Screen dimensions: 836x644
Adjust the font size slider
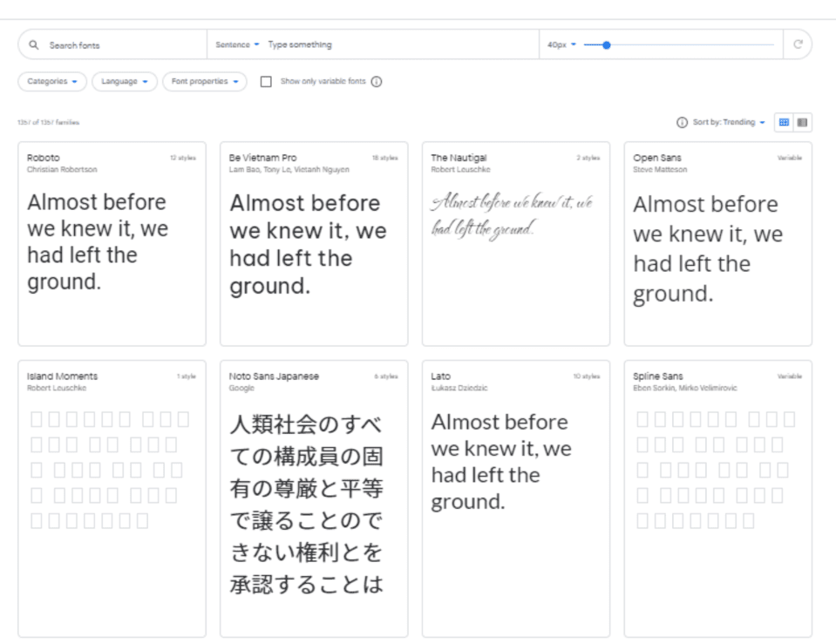point(606,43)
